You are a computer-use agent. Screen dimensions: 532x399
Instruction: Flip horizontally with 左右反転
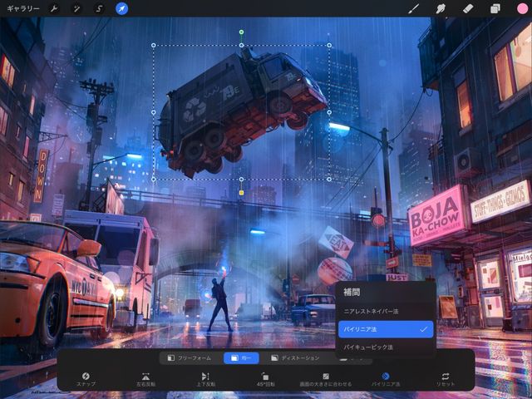[146, 379]
